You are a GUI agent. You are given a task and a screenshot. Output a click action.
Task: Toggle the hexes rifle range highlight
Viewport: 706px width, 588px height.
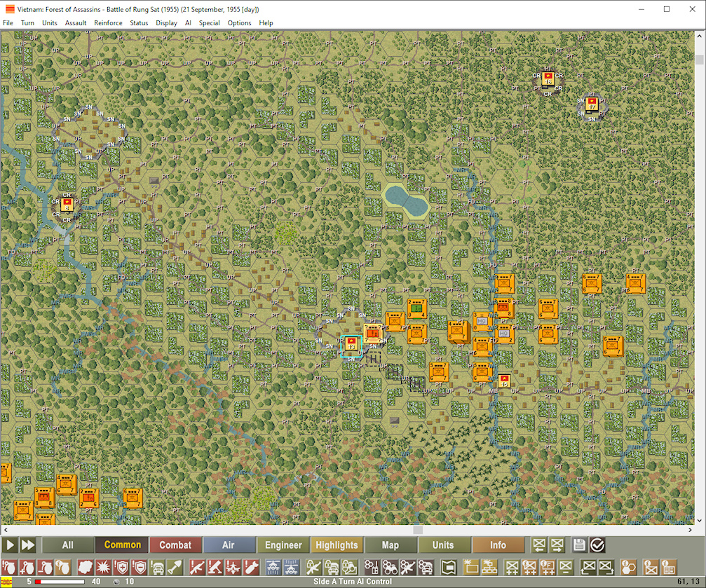click(408, 567)
